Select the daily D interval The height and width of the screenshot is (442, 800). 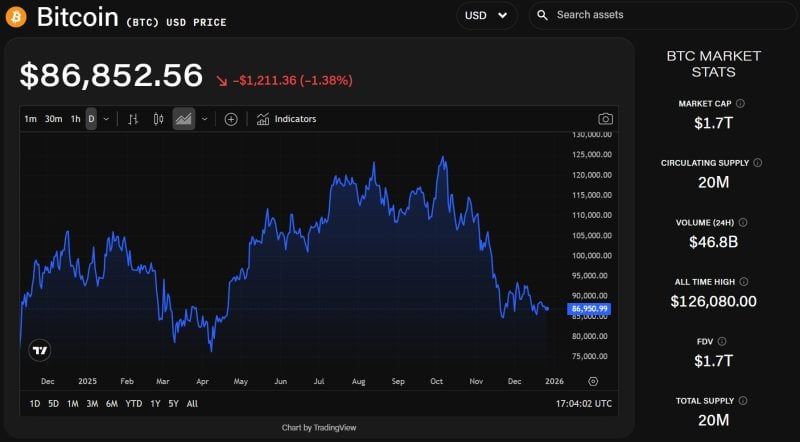[x=91, y=119]
